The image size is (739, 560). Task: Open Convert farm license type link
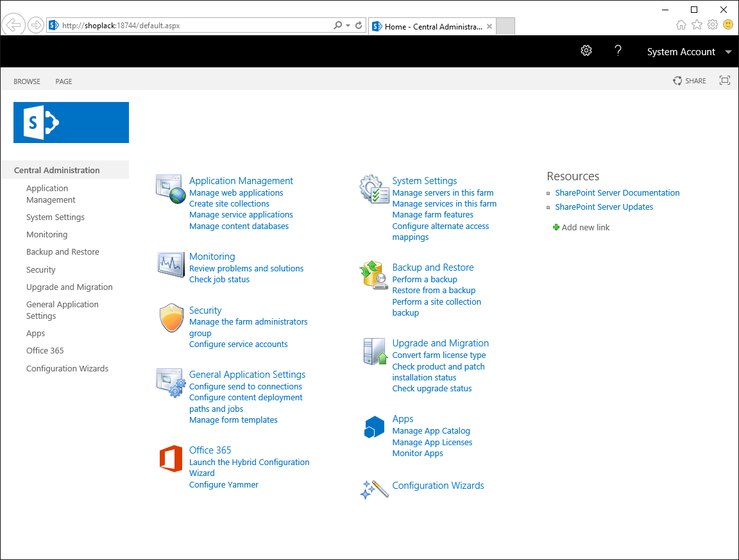[439, 355]
